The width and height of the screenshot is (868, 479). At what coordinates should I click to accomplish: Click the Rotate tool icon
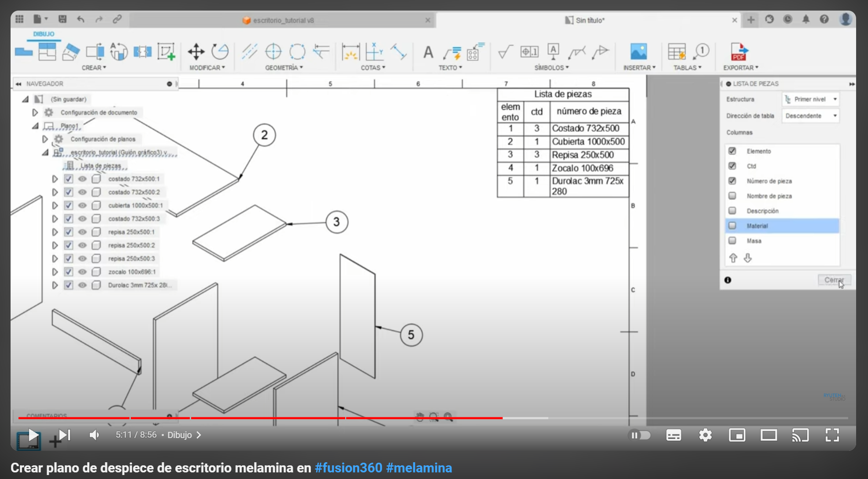point(220,52)
